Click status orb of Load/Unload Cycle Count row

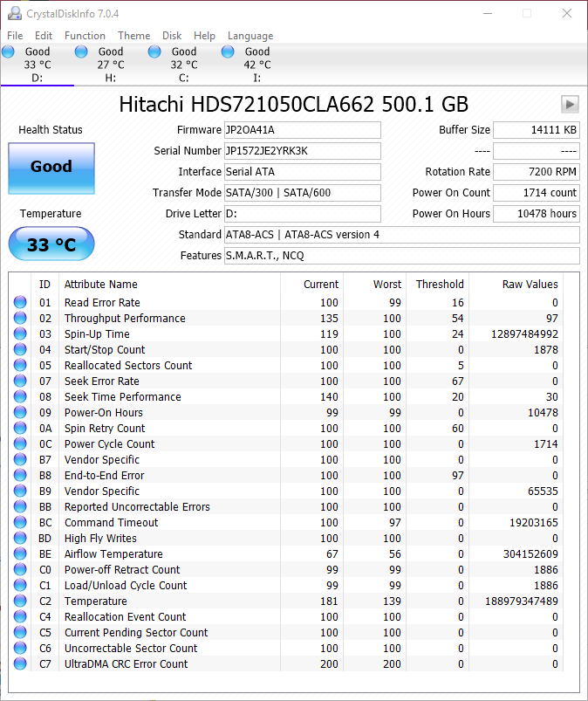(x=20, y=585)
